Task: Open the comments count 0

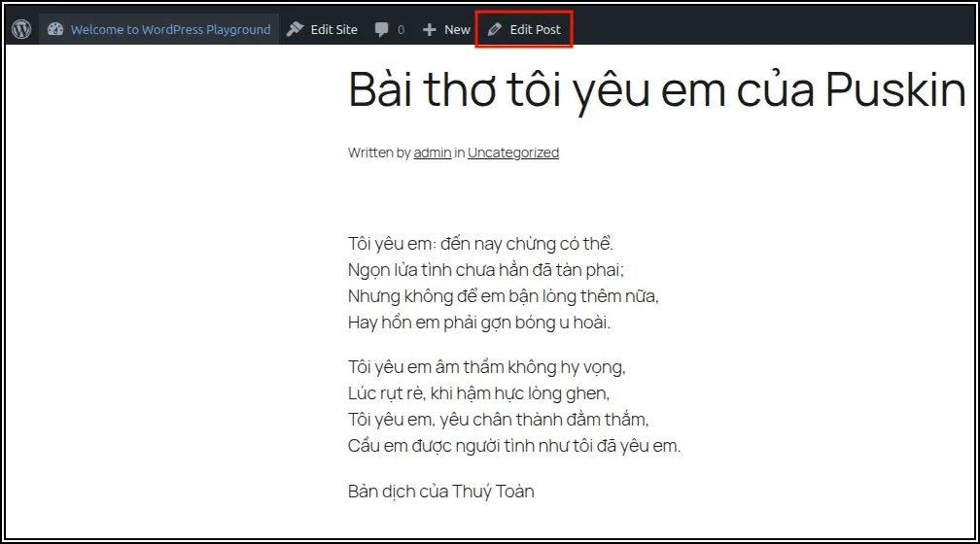Action: pos(401,29)
